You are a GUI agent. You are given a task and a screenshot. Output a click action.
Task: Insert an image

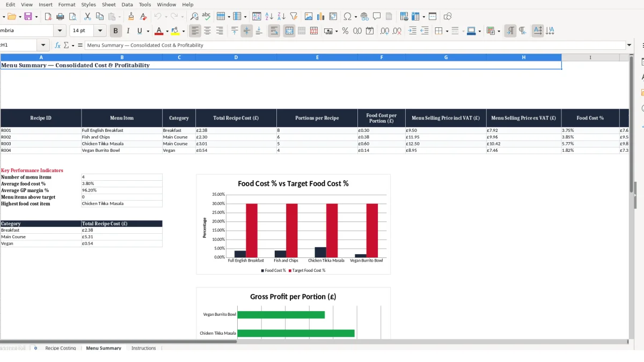(309, 17)
